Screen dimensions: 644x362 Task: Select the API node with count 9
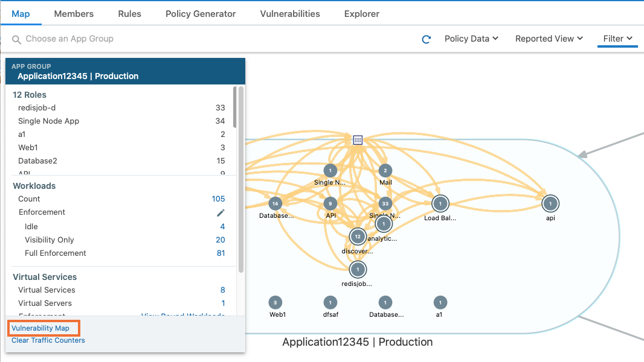(330, 203)
